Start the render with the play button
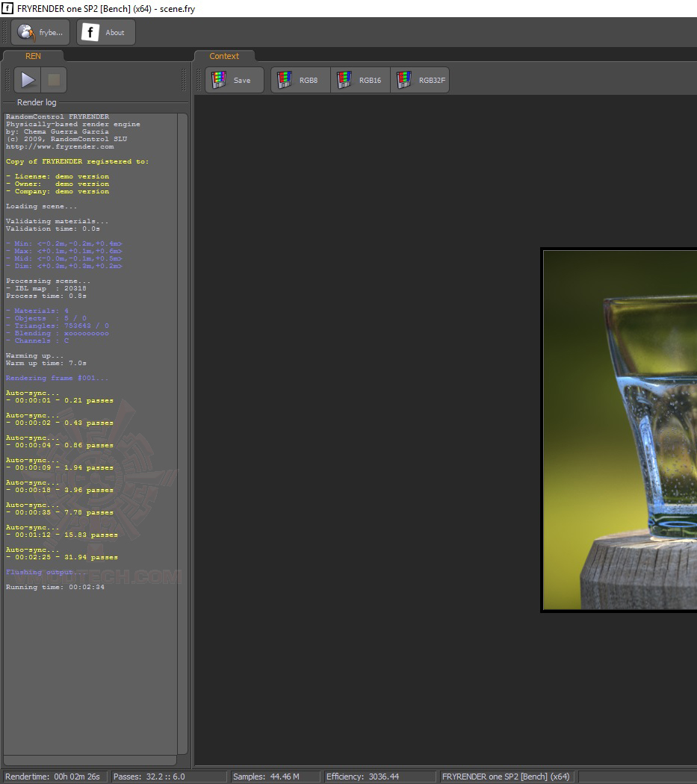Screen dimensions: 697x784 (28, 80)
